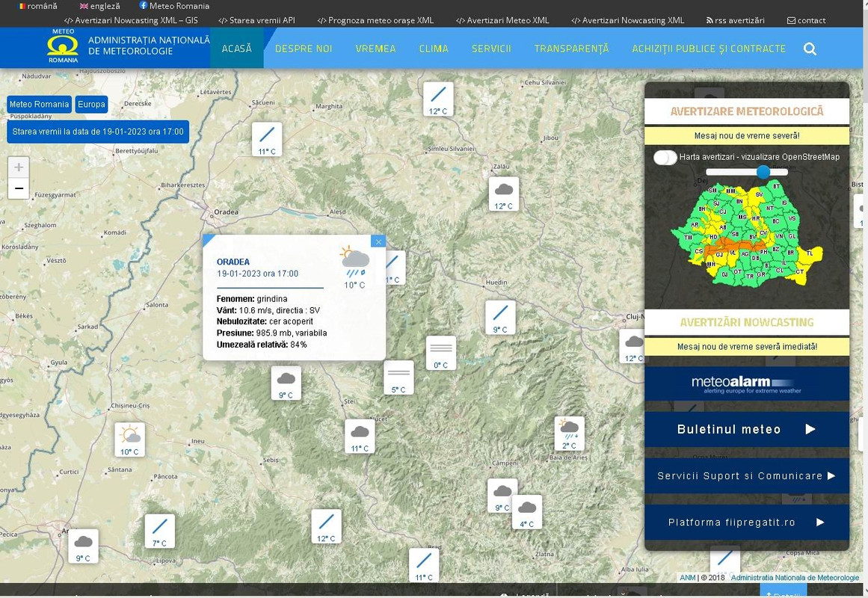868x598 pixels.
Task: Click Mesaj nou de vreme severă! notice
Action: click(x=747, y=135)
